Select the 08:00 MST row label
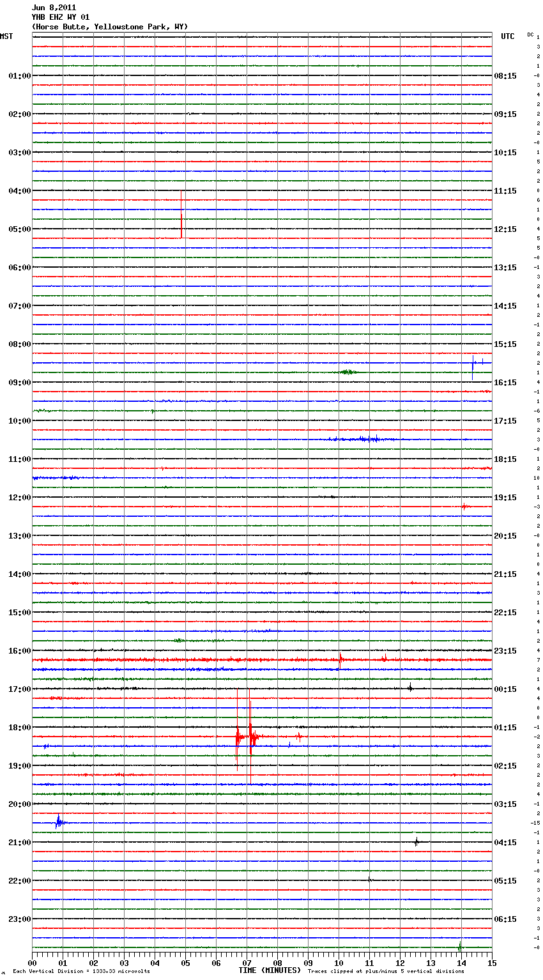The height and width of the screenshot is (980, 543). point(20,344)
